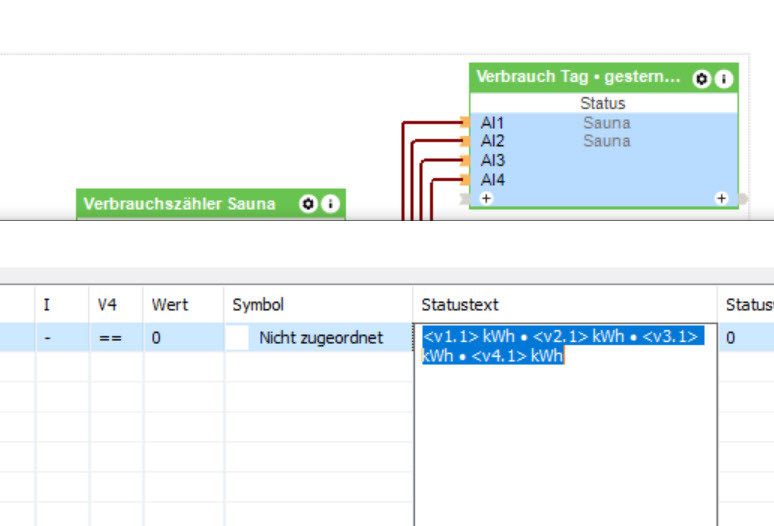This screenshot has width=774, height=526.
Task: Open settings gear on Verbrauch Tag block
Action: [701, 78]
